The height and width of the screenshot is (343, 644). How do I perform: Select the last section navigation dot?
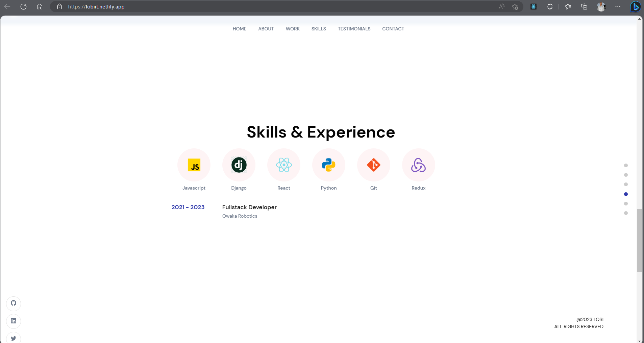pos(626,213)
